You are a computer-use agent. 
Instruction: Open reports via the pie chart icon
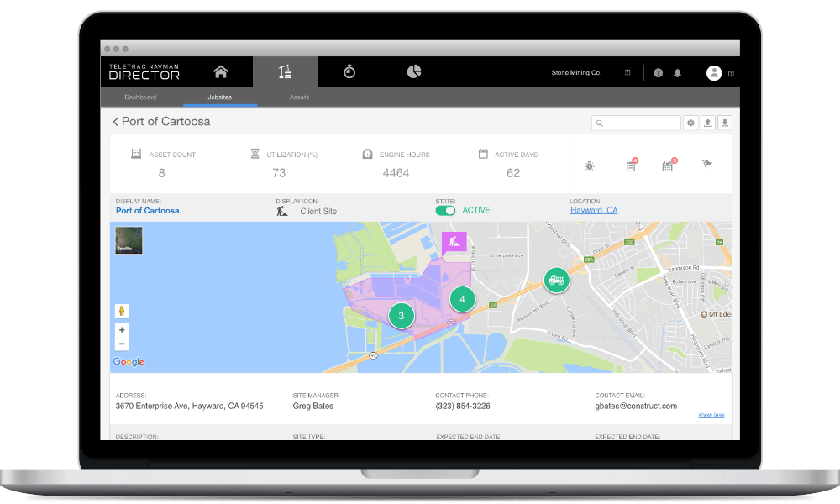point(413,71)
